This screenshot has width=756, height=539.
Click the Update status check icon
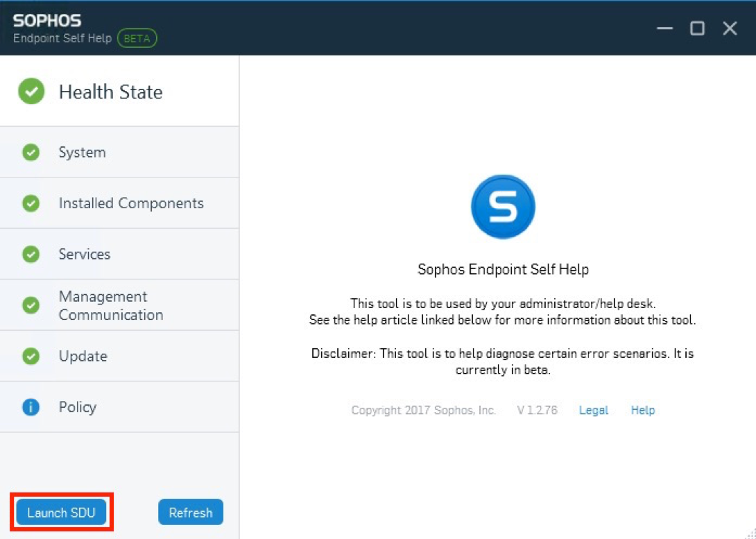(31, 357)
